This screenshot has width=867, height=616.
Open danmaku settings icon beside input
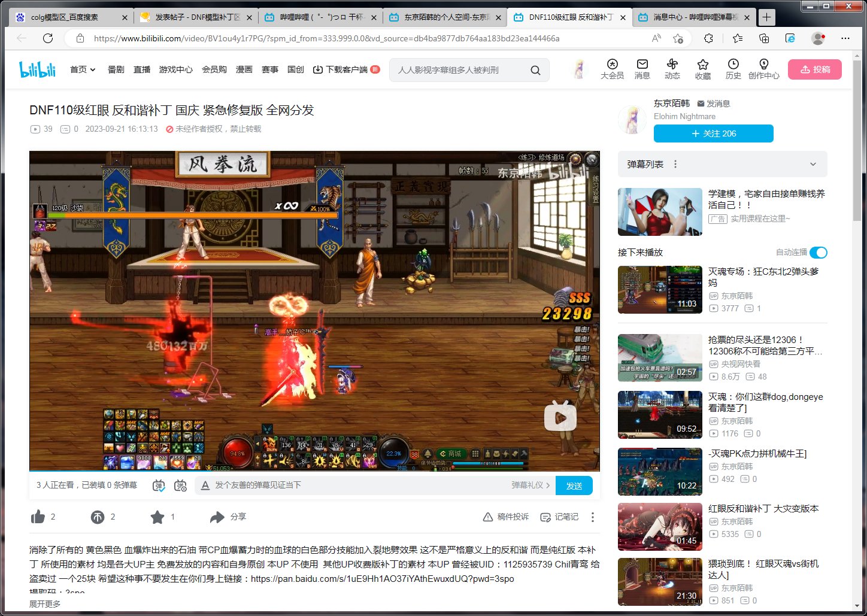(180, 485)
